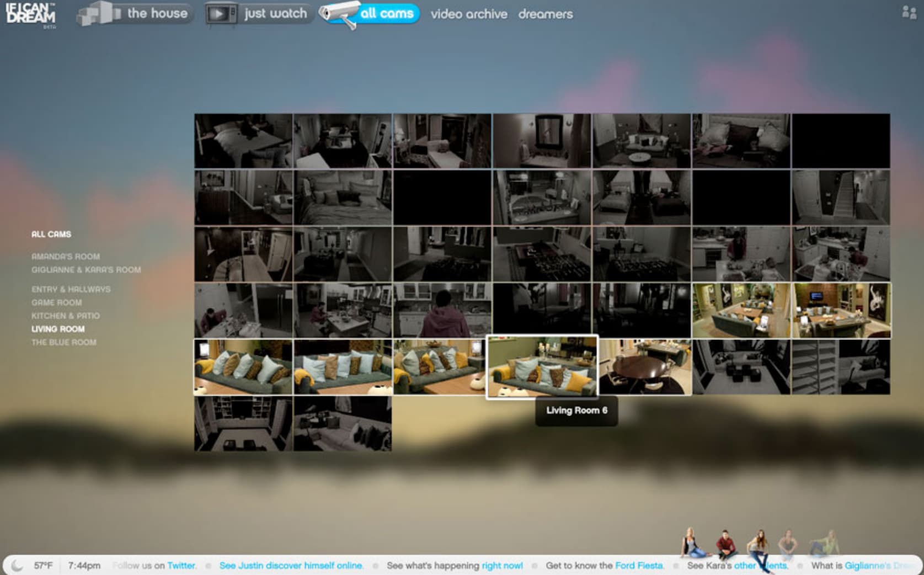
Task: Click the Ford Fiesta link
Action: coord(639,566)
